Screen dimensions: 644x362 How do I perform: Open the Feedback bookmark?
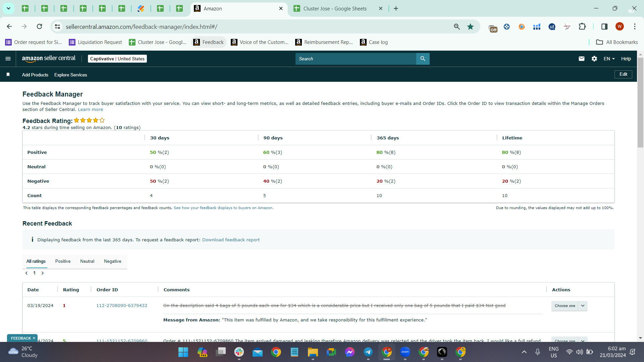209,42
